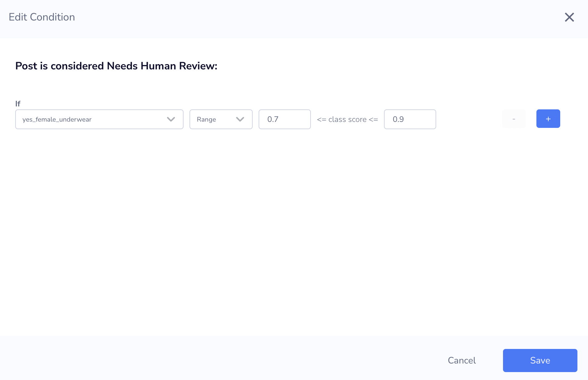
Task: Cancel editing the condition
Action: pyautogui.click(x=462, y=361)
